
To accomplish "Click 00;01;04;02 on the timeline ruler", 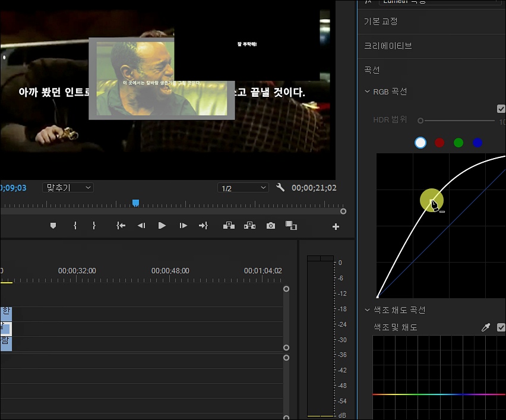I will 263,270.
